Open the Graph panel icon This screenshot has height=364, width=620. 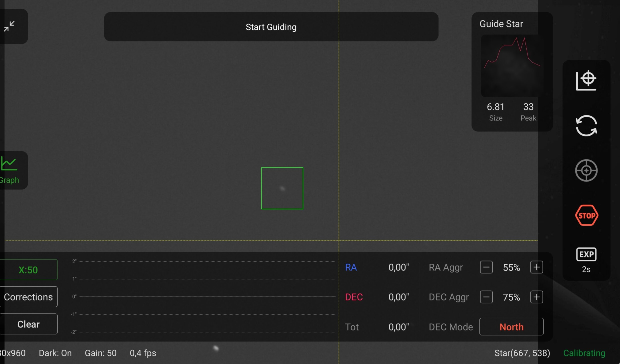coord(9,170)
